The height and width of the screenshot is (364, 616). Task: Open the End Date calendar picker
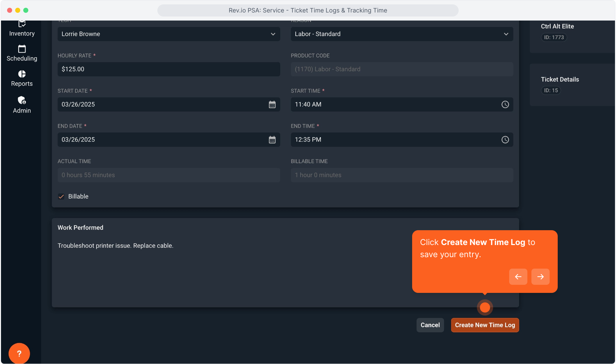tap(272, 140)
